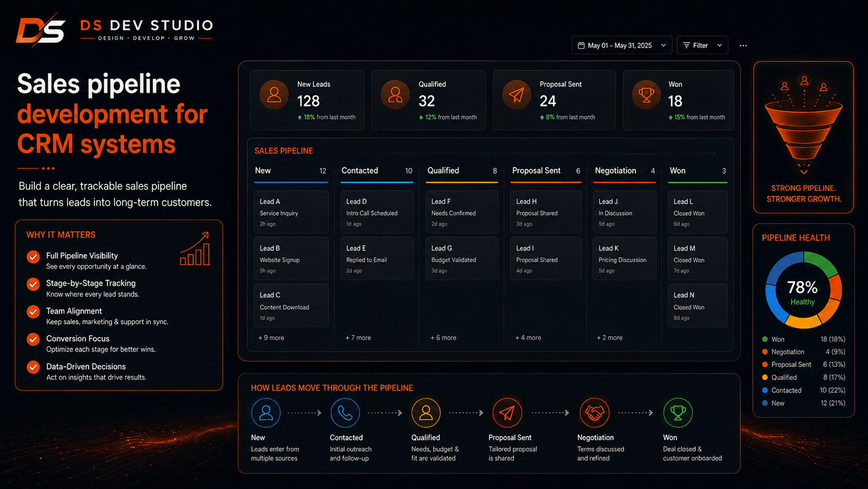
Task: Click the Contacted phone icon
Action: tap(345, 413)
